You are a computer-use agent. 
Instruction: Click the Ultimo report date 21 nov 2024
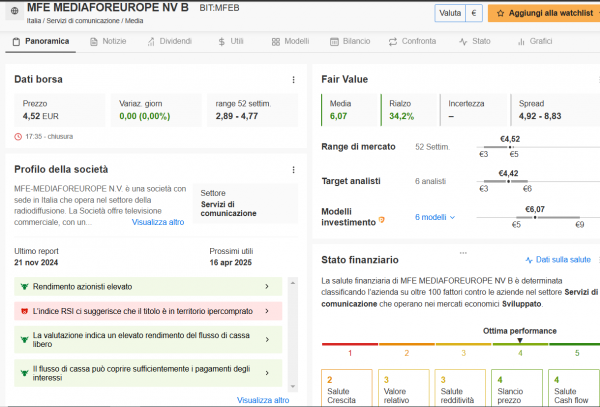[36, 263]
